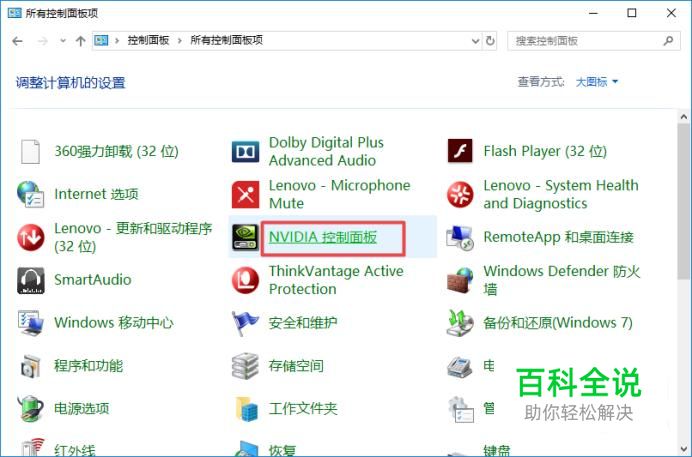692x457 pixels.
Task: Click the SmartAudio headphone icon
Action: (x=30, y=280)
